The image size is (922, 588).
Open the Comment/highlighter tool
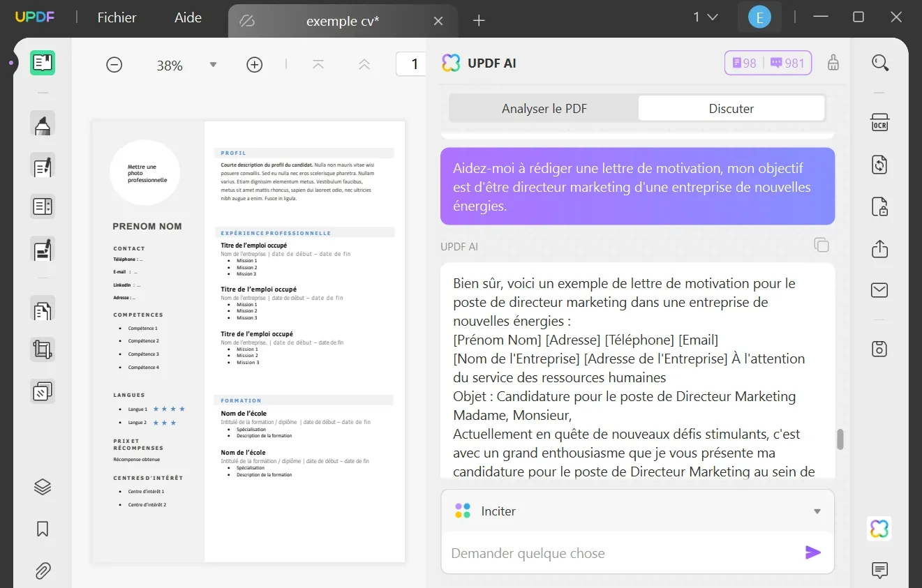pyautogui.click(x=42, y=123)
